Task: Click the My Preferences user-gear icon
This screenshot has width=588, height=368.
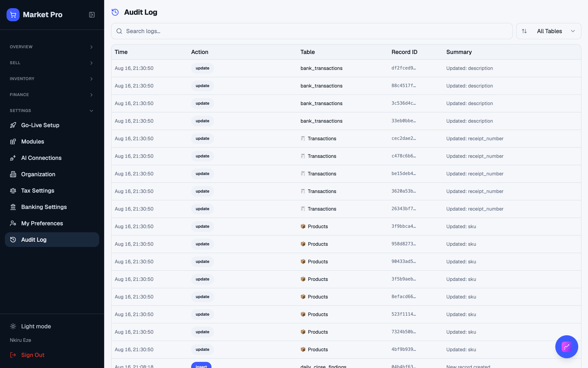Action: [x=13, y=223]
